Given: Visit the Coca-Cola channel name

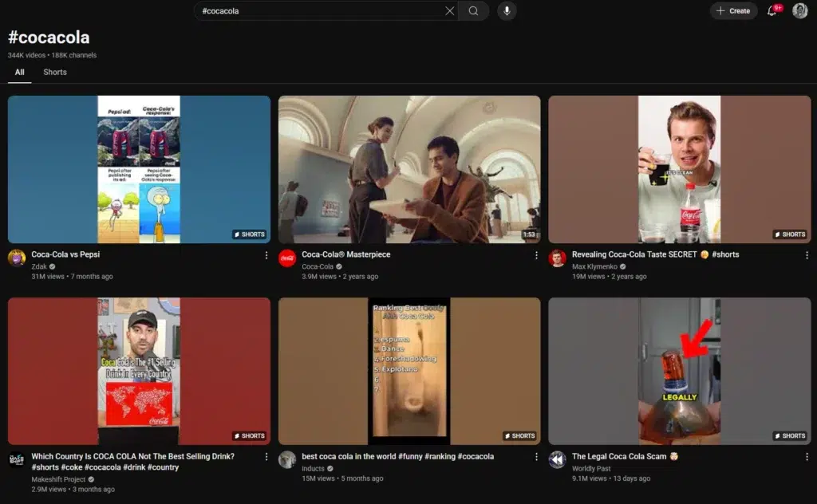Looking at the screenshot, I should coord(318,266).
